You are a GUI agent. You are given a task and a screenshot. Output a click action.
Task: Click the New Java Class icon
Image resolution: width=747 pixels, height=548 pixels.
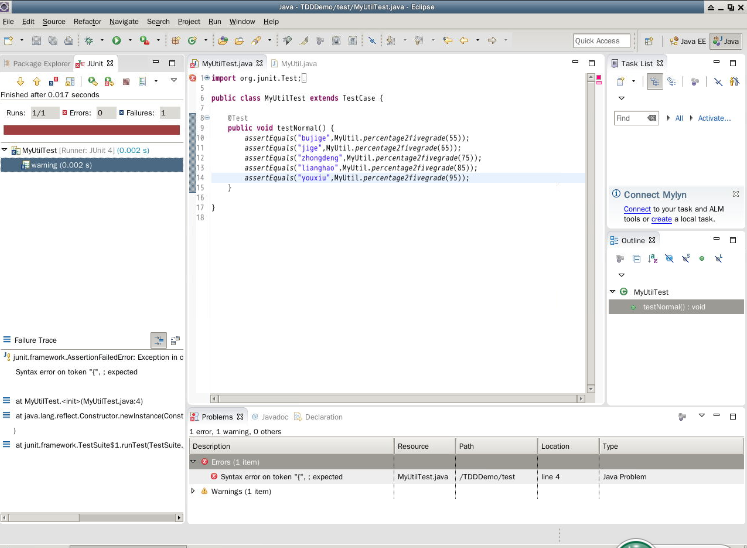tap(192, 41)
